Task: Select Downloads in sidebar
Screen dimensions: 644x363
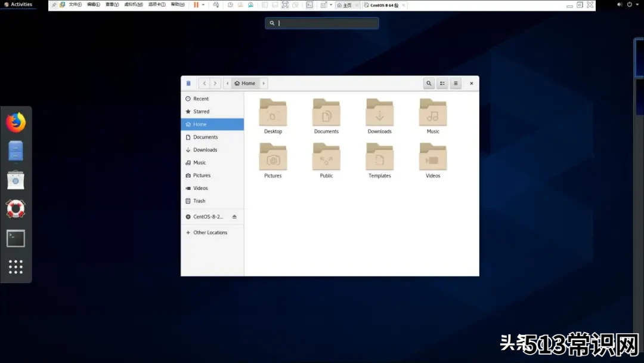Action: 212,150
